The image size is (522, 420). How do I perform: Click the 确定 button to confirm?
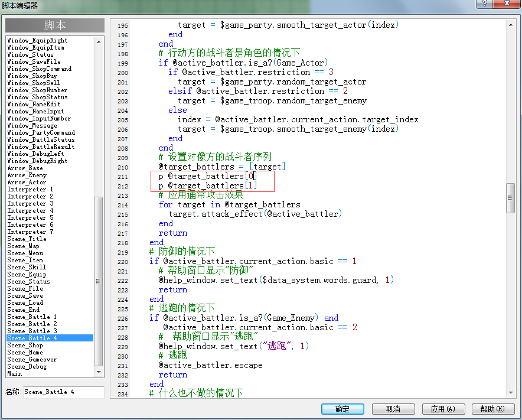click(x=342, y=409)
